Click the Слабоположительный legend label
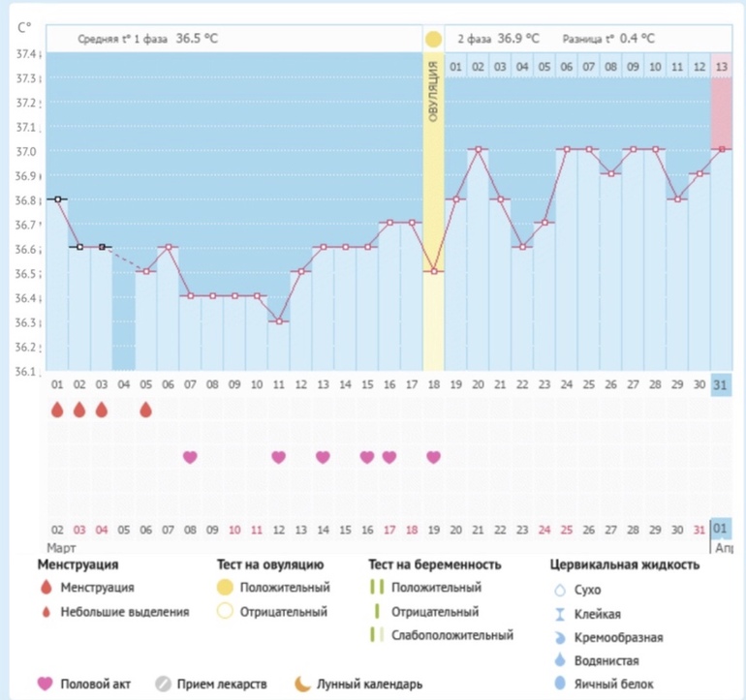This screenshot has width=746, height=700. point(451,635)
